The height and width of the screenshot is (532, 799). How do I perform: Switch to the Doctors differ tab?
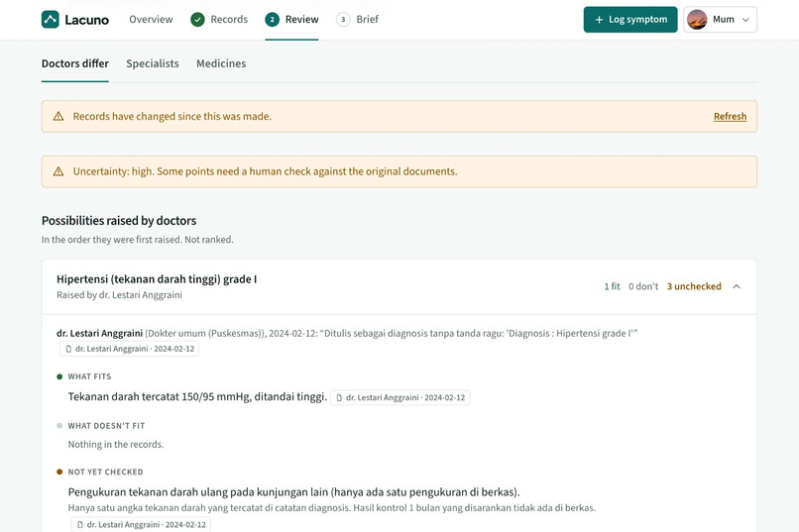tap(75, 63)
